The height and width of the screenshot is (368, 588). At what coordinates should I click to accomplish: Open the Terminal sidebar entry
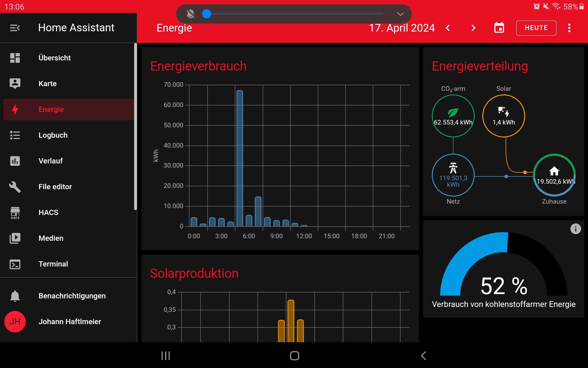point(53,264)
